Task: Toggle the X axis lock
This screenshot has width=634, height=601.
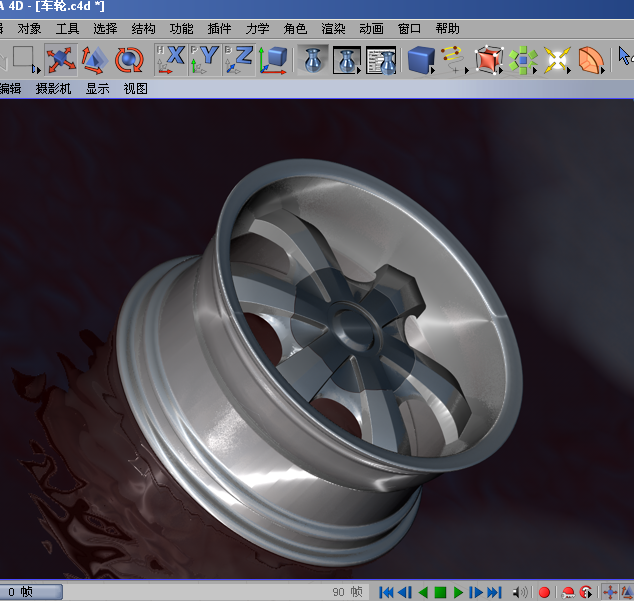Action: tap(171, 60)
